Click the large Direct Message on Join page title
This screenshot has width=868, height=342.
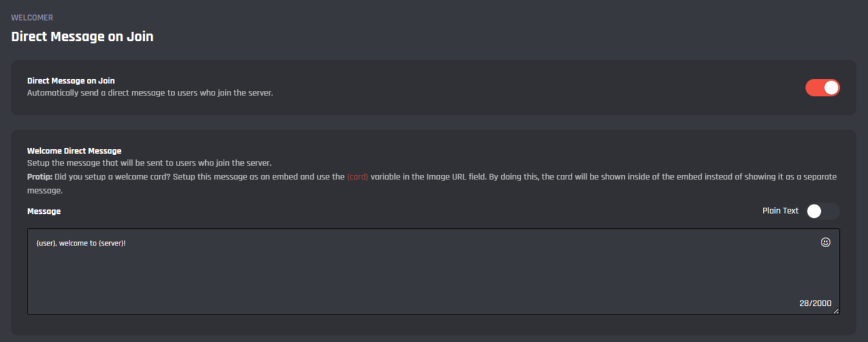(82, 37)
